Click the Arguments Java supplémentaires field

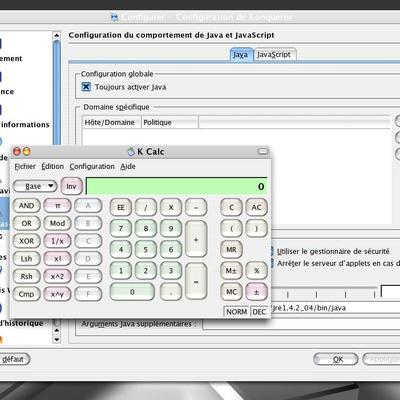[x=301, y=324]
